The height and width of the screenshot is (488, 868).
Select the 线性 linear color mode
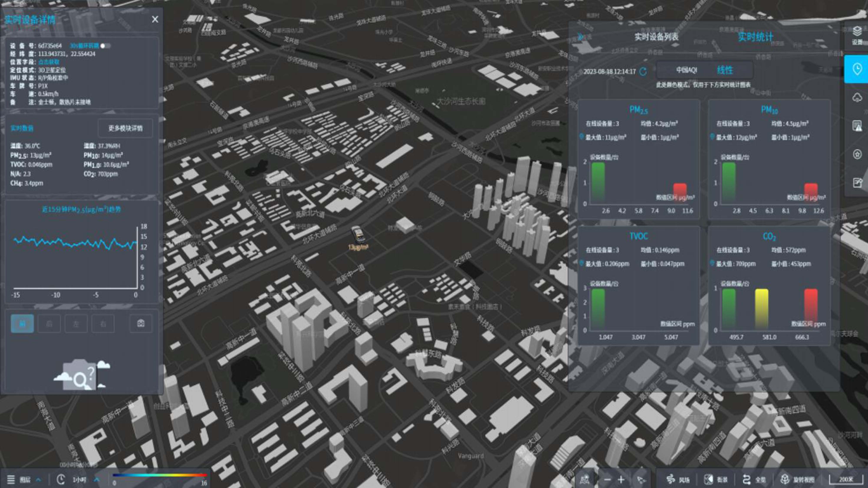(725, 70)
